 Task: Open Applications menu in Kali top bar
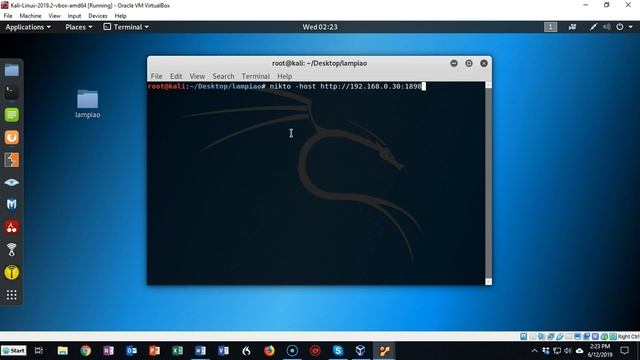pyautogui.click(x=28, y=27)
